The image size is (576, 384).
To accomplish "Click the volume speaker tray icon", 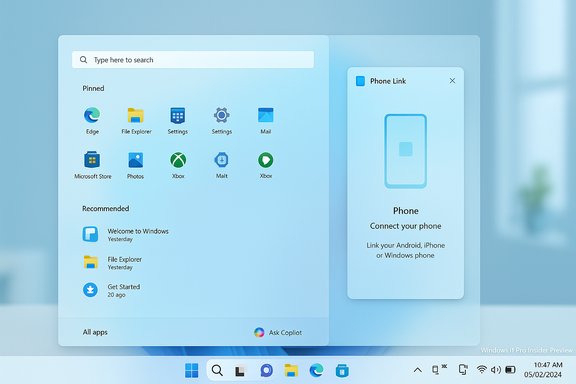I will click(x=496, y=370).
